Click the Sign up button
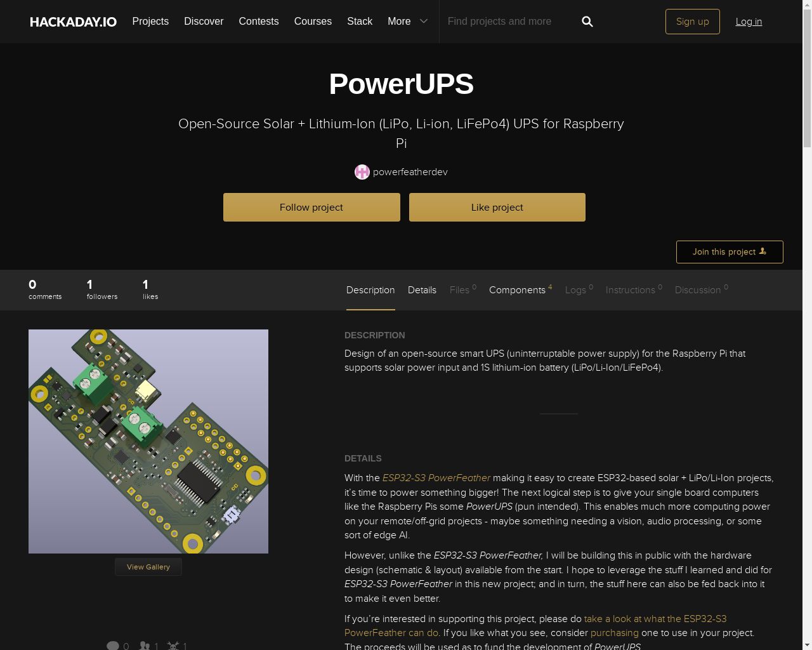 [x=693, y=22]
